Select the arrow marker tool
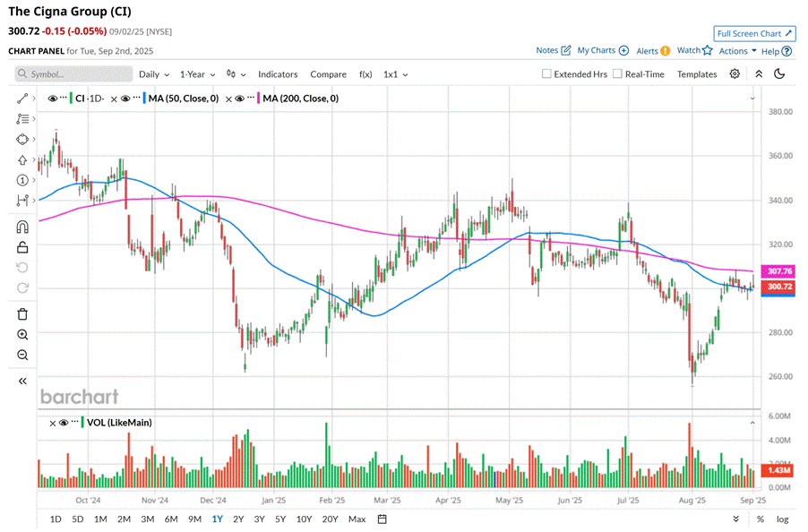 coord(22,160)
